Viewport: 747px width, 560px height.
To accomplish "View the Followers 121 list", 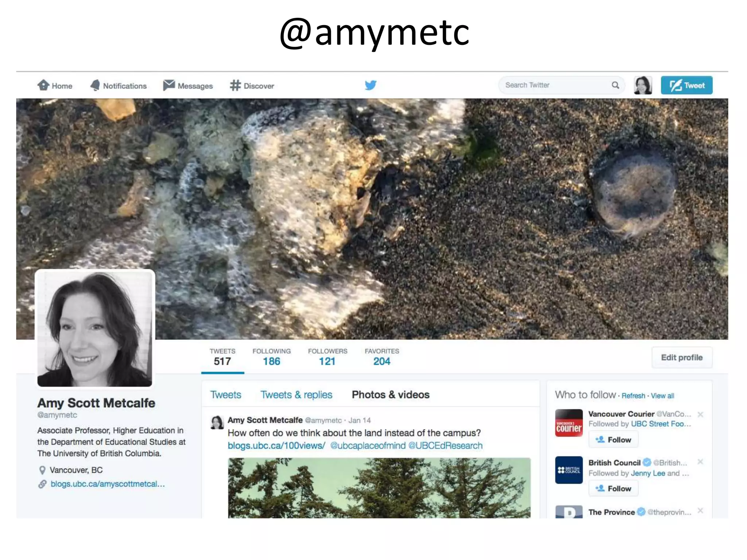I will pyautogui.click(x=328, y=357).
